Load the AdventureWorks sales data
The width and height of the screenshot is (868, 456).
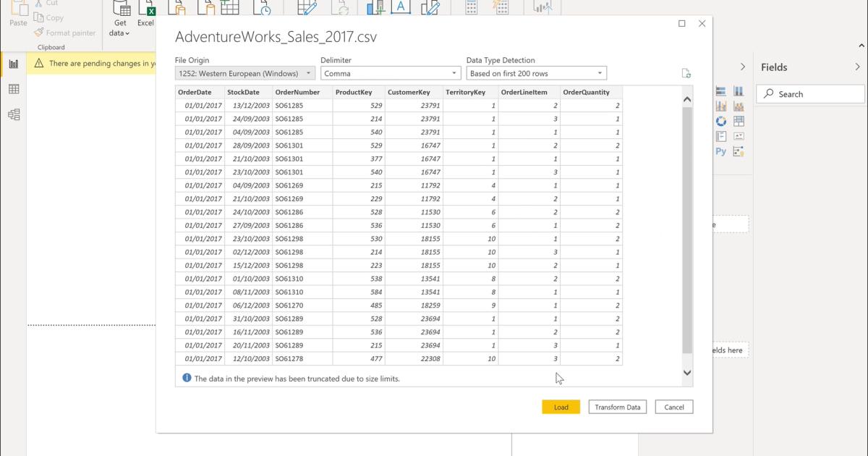[561, 407]
